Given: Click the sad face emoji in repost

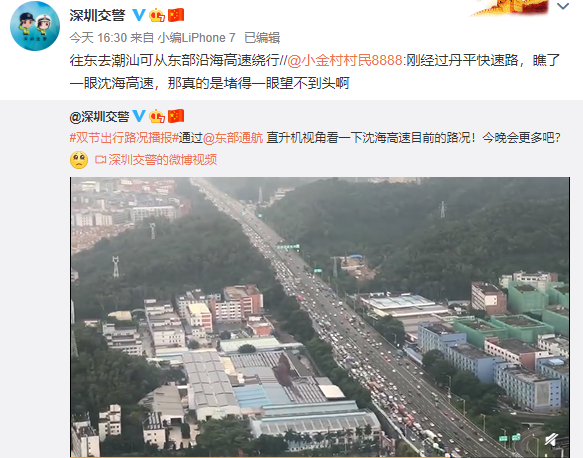Looking at the screenshot, I should click(79, 160).
